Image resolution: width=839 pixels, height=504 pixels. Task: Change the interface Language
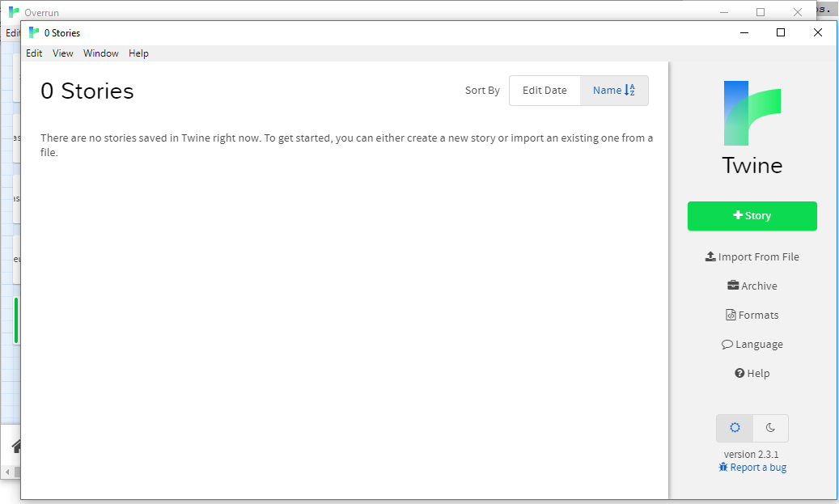[x=752, y=344]
